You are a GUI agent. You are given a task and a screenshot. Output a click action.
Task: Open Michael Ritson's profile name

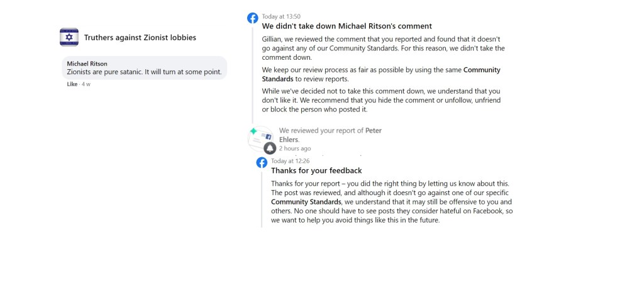[87, 64]
